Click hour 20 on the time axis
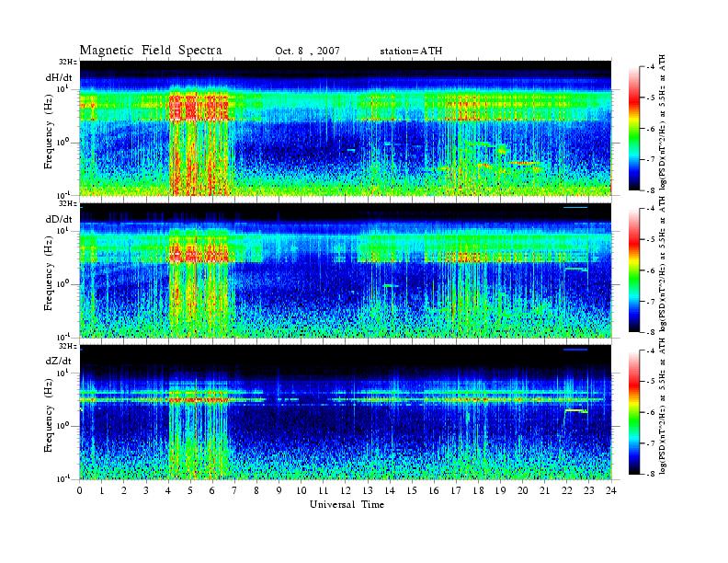 [523, 491]
